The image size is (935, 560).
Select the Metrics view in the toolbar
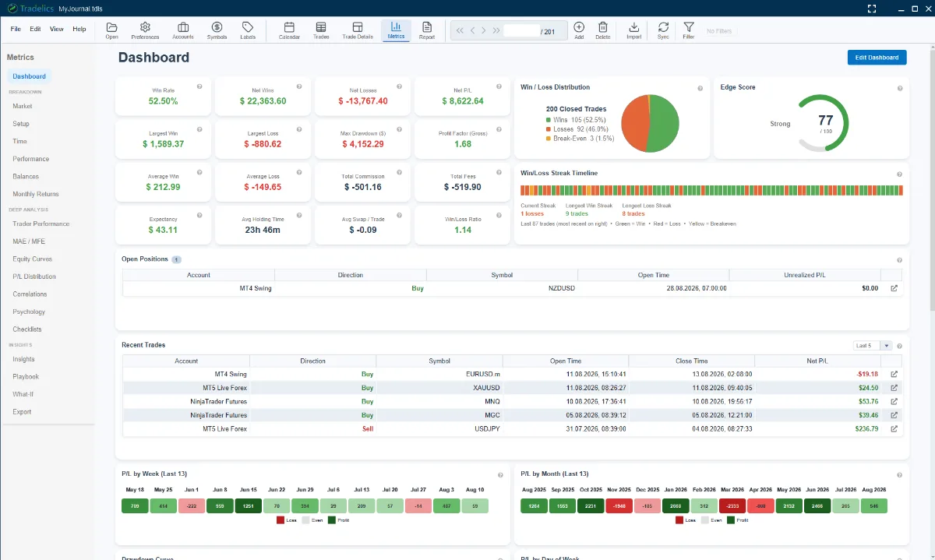click(x=396, y=30)
